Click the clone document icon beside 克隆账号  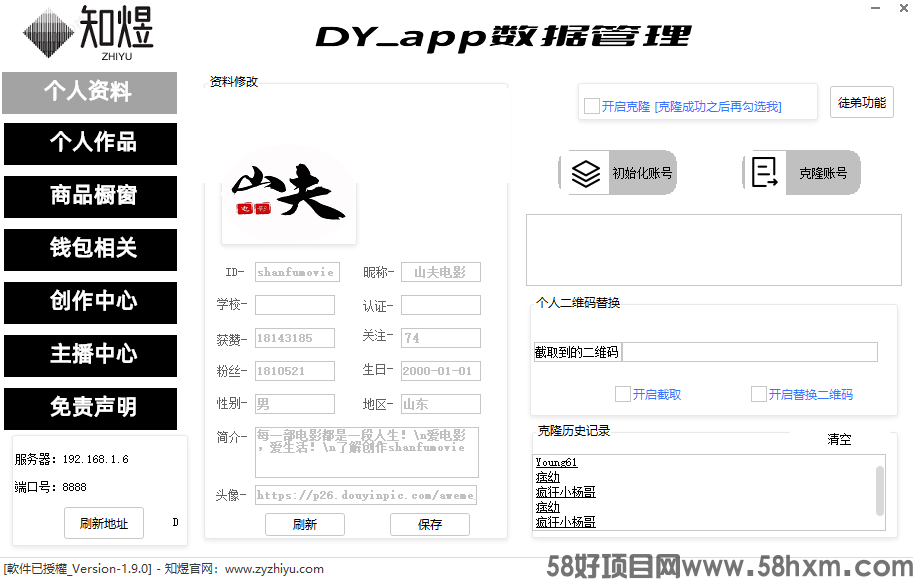[765, 172]
